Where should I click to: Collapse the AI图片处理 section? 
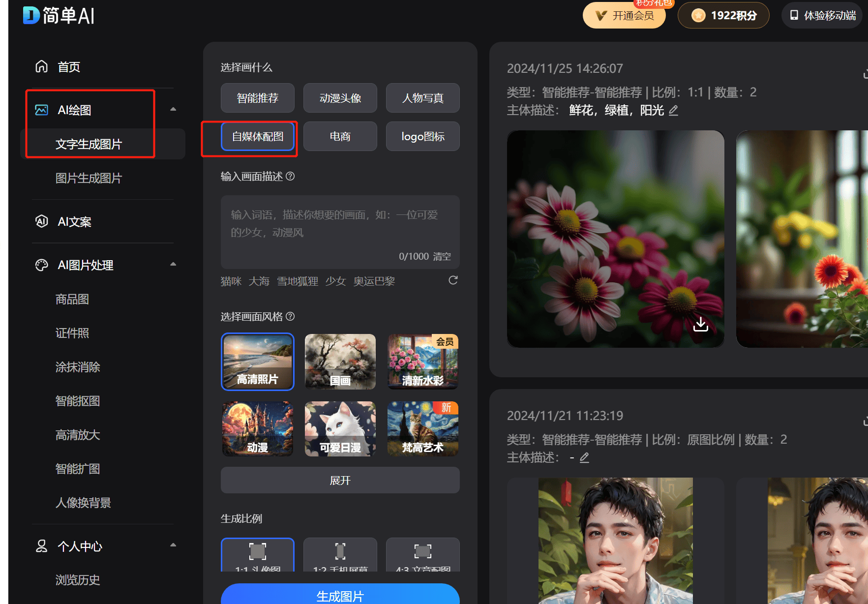(173, 264)
